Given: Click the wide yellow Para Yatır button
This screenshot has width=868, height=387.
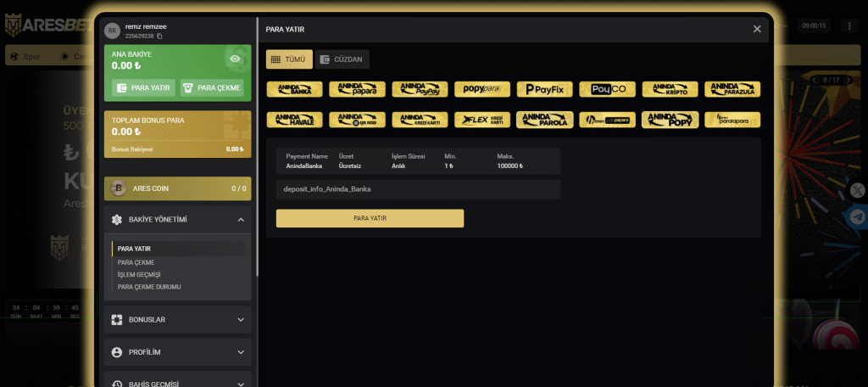Looking at the screenshot, I should click(x=370, y=218).
